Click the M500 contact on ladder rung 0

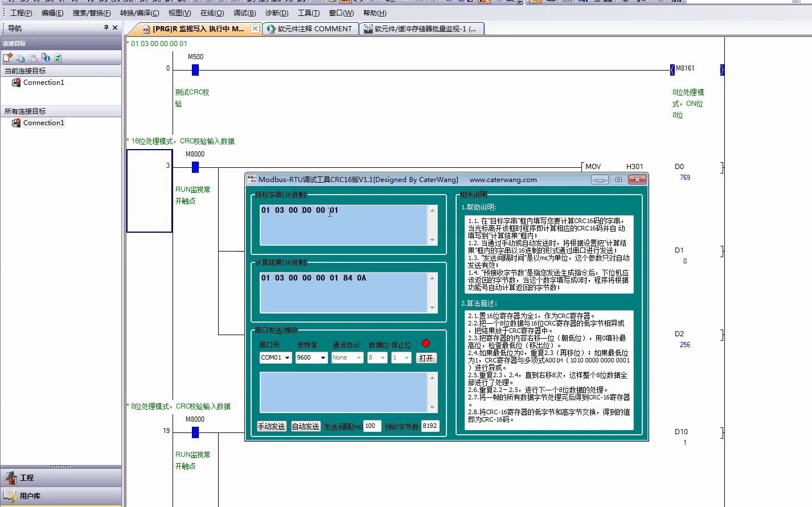click(195, 70)
